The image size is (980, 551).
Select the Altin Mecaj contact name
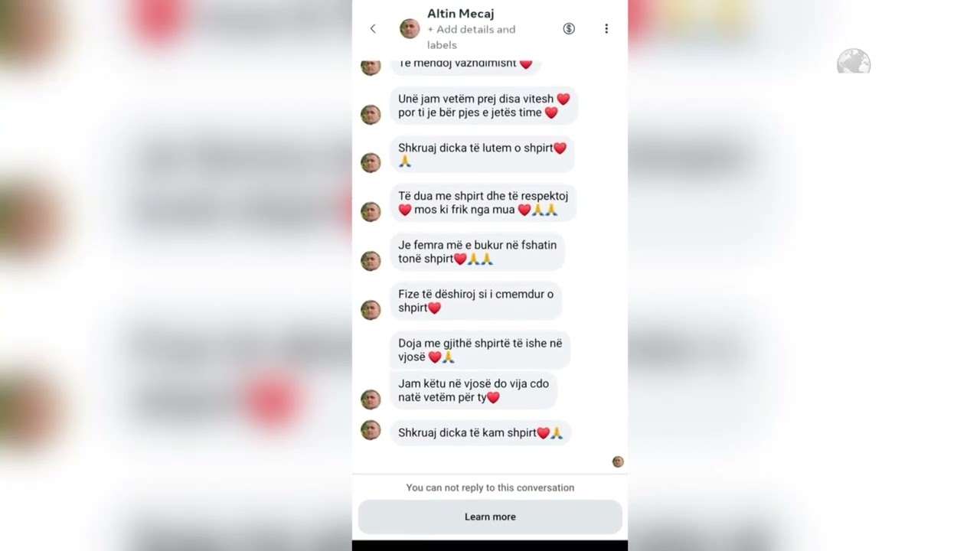point(460,13)
